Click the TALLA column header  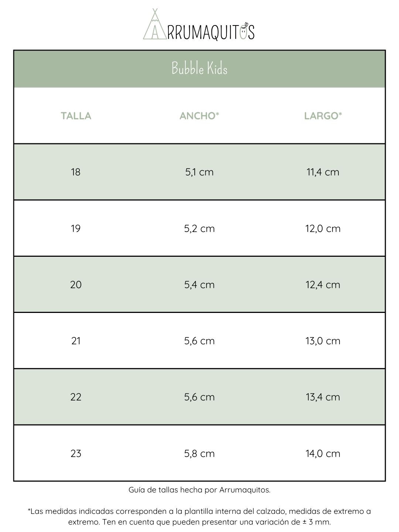pyautogui.click(x=76, y=116)
